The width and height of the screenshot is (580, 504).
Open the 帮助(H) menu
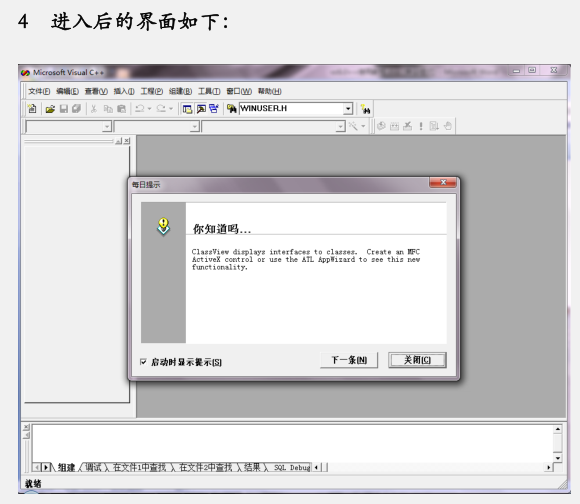coord(270,91)
